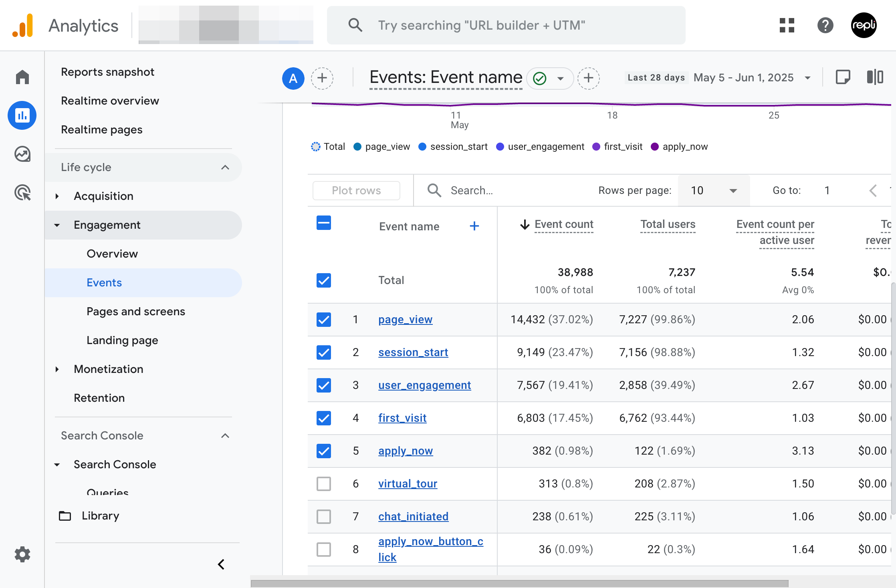Expand the Monetization tree item
The height and width of the screenshot is (588, 896).
point(57,369)
